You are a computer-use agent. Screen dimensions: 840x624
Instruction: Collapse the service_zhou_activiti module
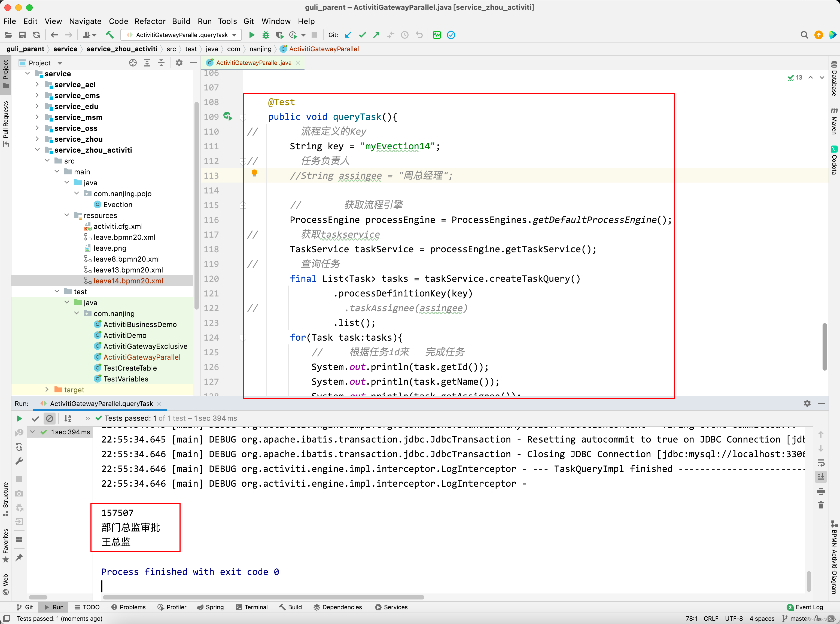tap(37, 150)
